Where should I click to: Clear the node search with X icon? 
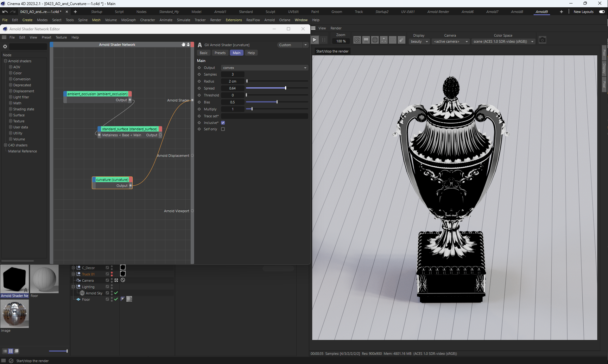(5, 46)
